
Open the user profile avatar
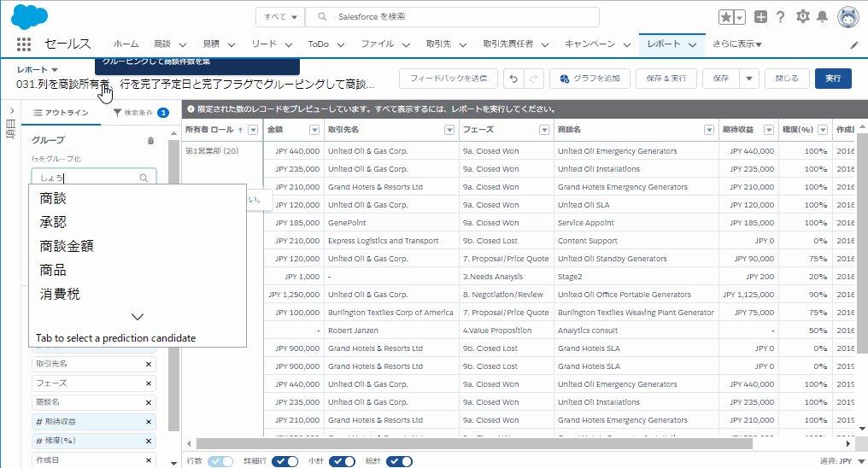point(848,17)
